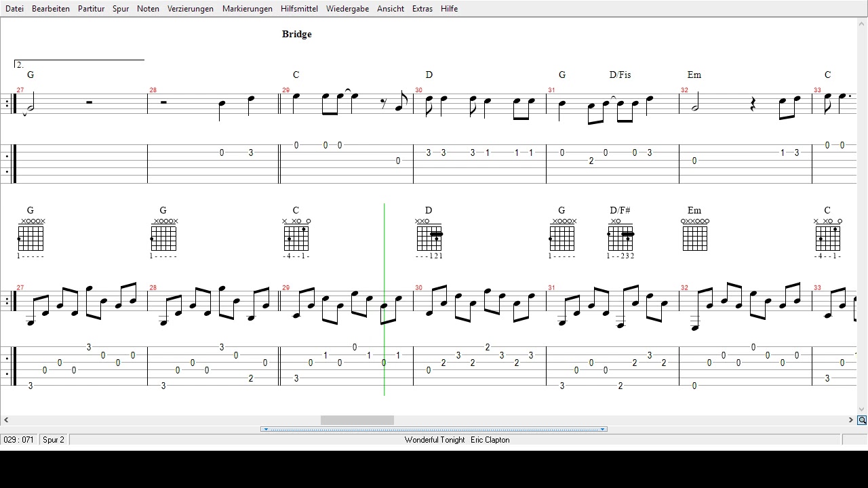The height and width of the screenshot is (488, 868).
Task: Click measure number 32 in the bottom track
Action: [685, 288]
